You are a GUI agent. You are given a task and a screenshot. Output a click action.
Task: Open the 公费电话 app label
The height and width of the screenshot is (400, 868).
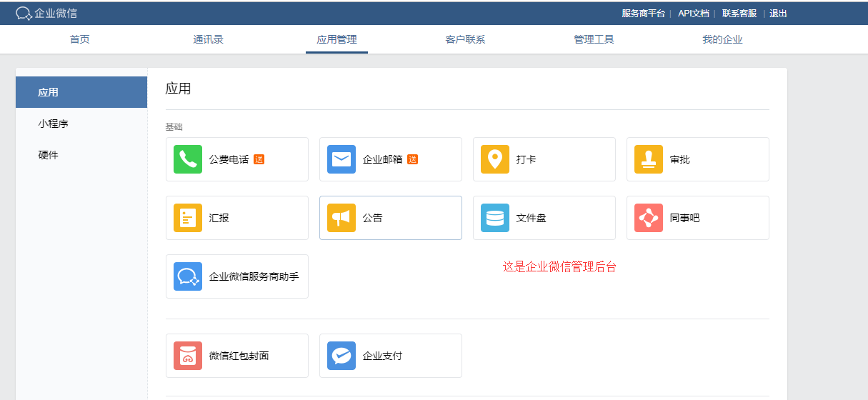tap(229, 159)
